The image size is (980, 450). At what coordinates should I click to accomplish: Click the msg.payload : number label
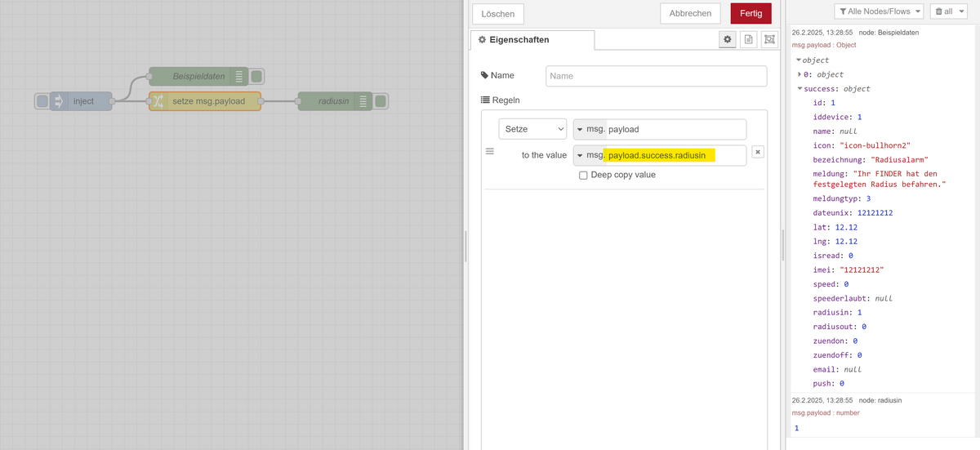[826, 414]
